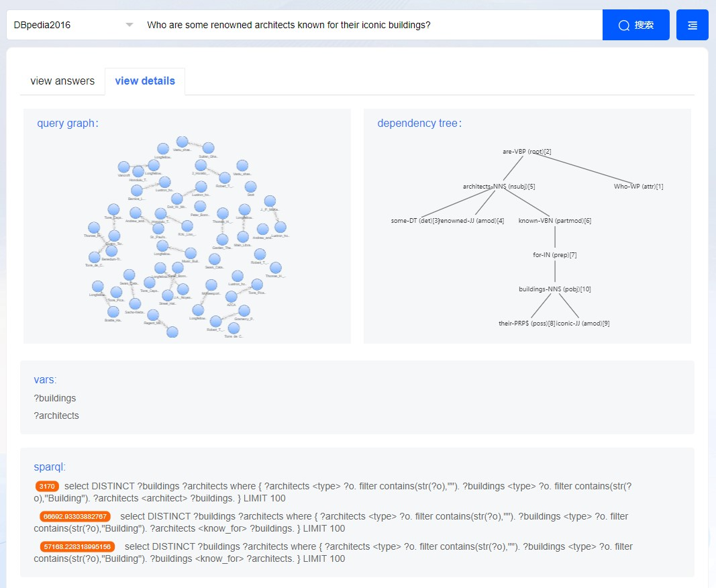Expand the DBpedia2016 dataset dropdown
Screen dimensions: 716x588
tap(130, 25)
